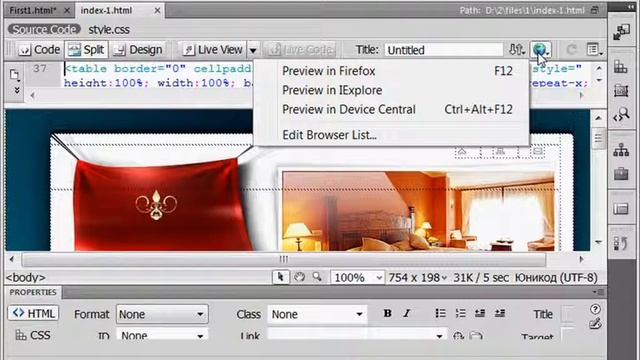640x360 pixels.
Task: Apply Italic formatting
Action: pos(407,313)
